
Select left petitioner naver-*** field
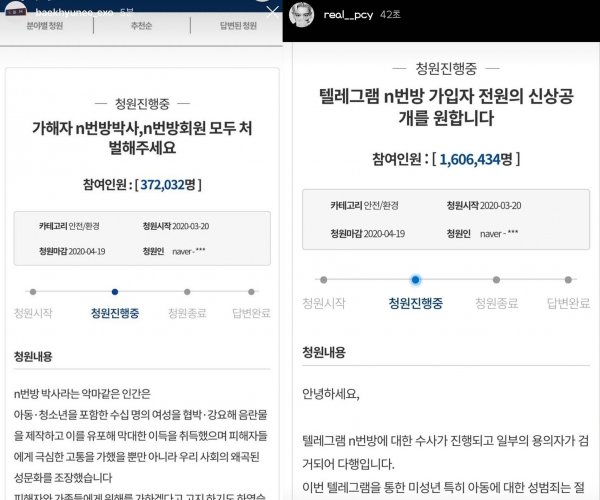174,251
